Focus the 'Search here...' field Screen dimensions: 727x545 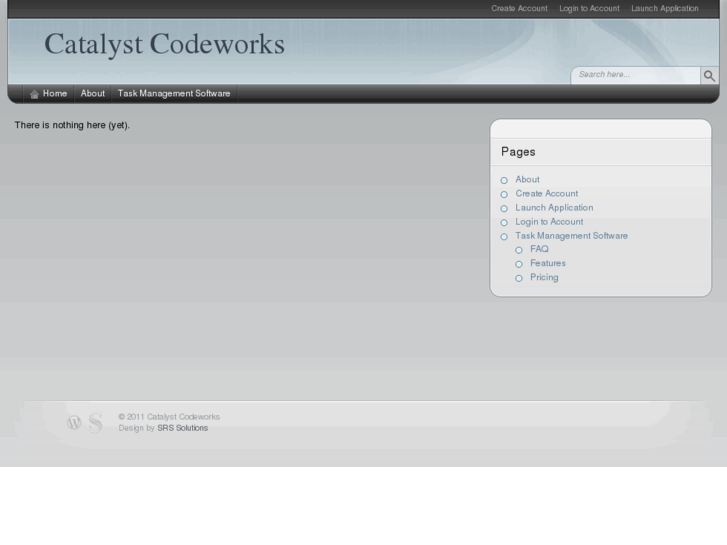pyautogui.click(x=636, y=75)
